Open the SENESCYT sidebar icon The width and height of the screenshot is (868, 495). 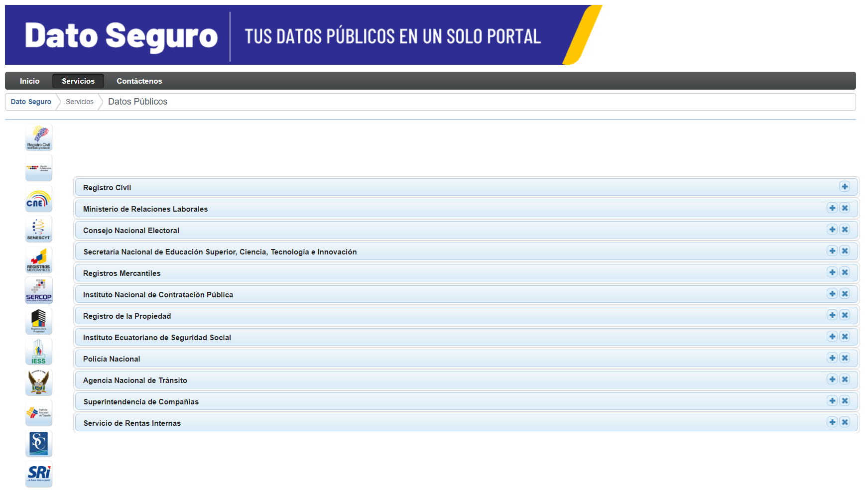coord(39,229)
